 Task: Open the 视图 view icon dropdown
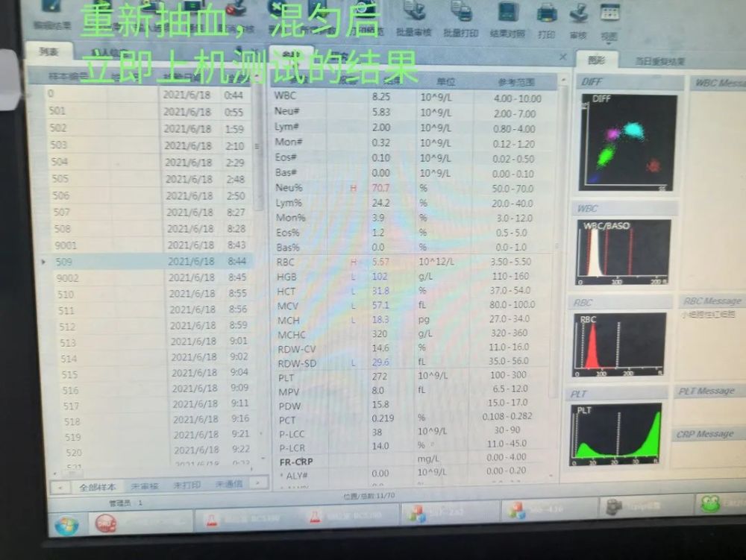point(609,22)
